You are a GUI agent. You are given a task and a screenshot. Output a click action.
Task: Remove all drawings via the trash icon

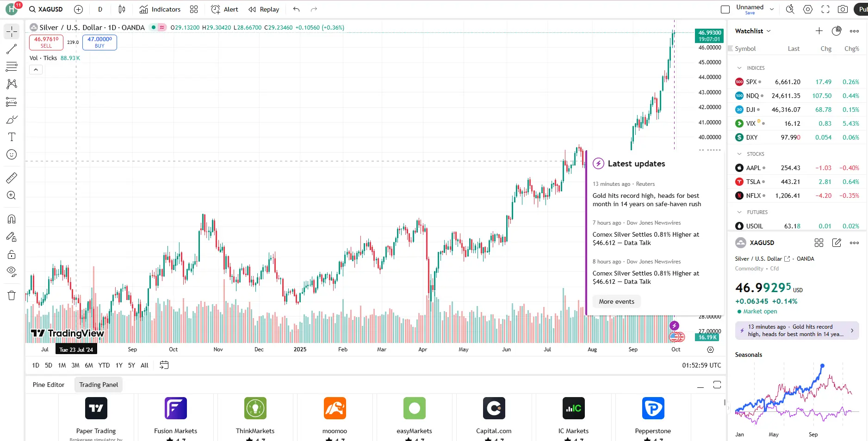(x=11, y=295)
